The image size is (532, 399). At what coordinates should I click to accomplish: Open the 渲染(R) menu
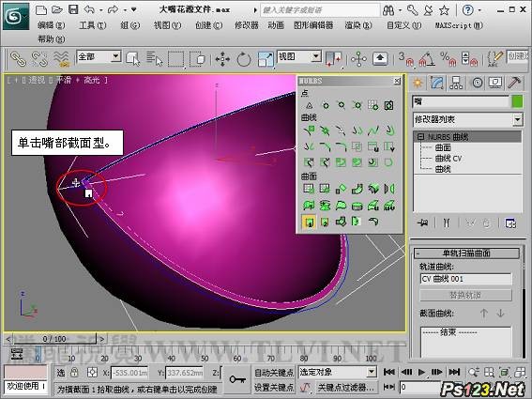pyautogui.click(x=358, y=25)
